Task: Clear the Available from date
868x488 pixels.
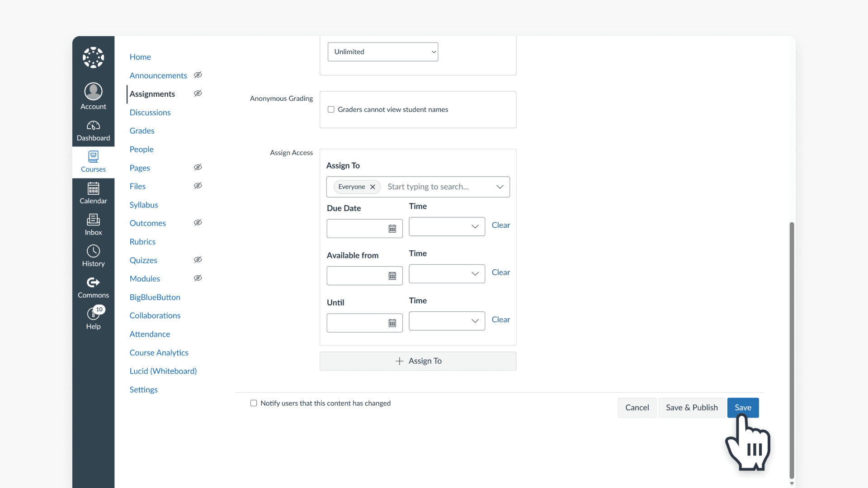Action: tap(500, 272)
